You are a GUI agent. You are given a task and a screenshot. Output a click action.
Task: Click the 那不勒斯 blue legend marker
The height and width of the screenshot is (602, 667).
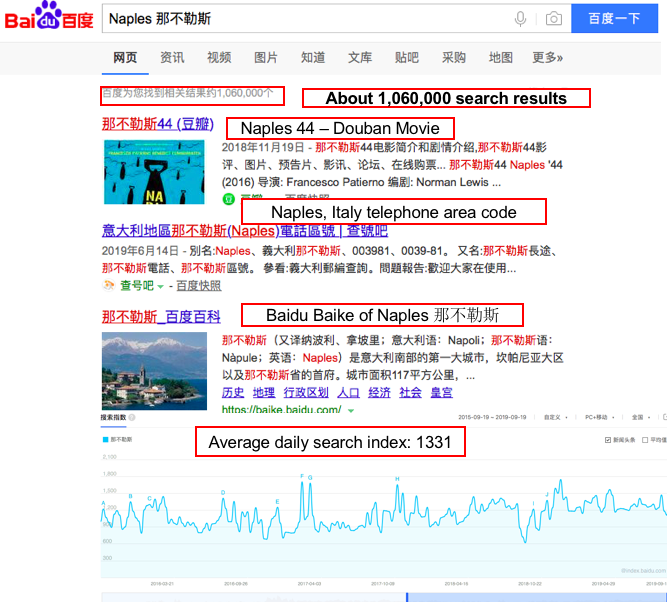pyautogui.click(x=105, y=439)
